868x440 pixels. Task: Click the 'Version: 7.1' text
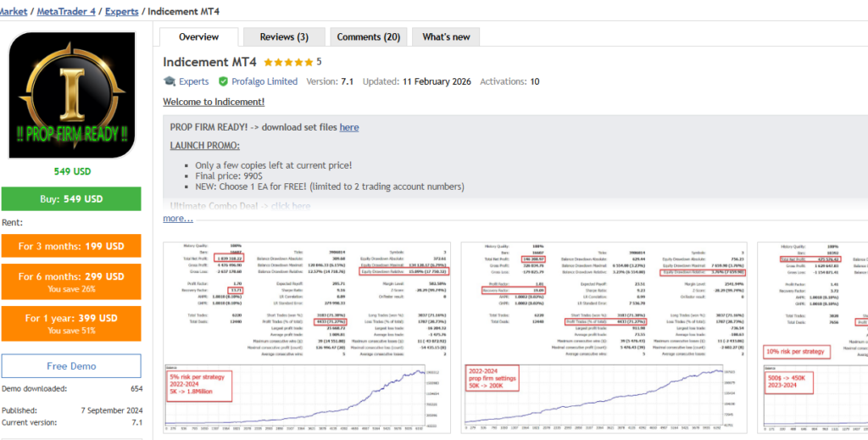coord(330,81)
